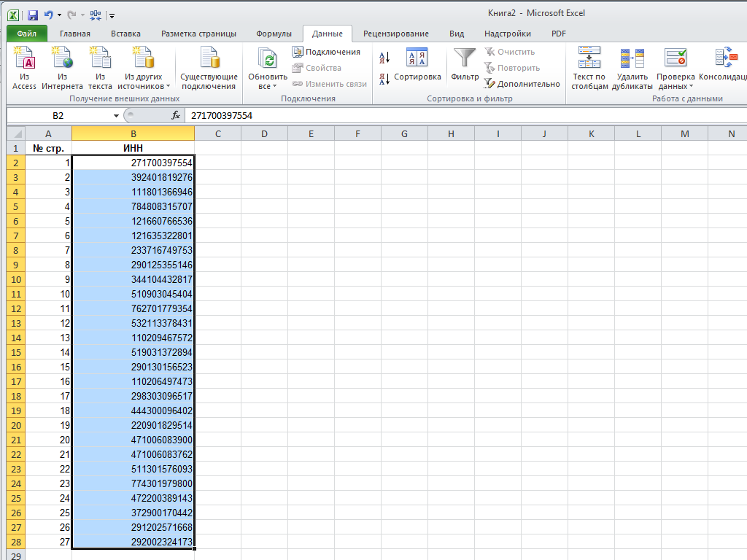
Task: Switch to the Разметка страницы tab
Action: click(x=198, y=34)
